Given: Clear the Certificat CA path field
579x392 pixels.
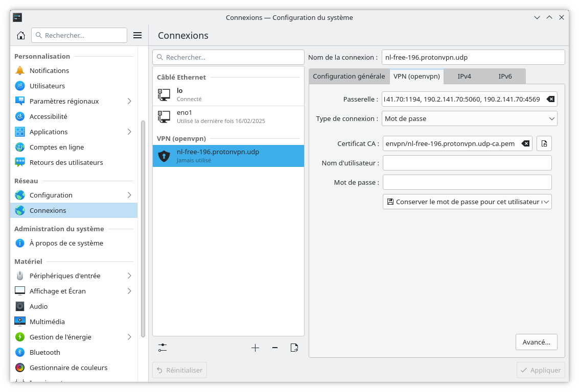Looking at the screenshot, I should [525, 143].
